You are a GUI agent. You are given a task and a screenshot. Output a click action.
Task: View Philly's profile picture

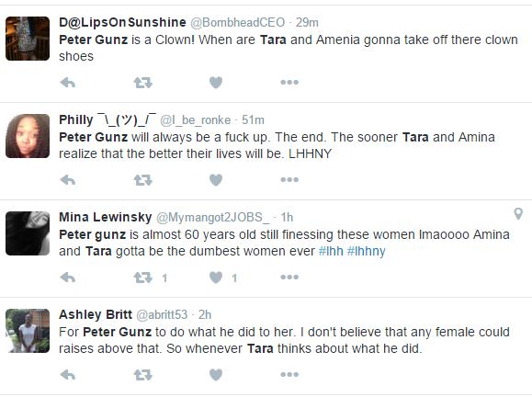click(28, 136)
